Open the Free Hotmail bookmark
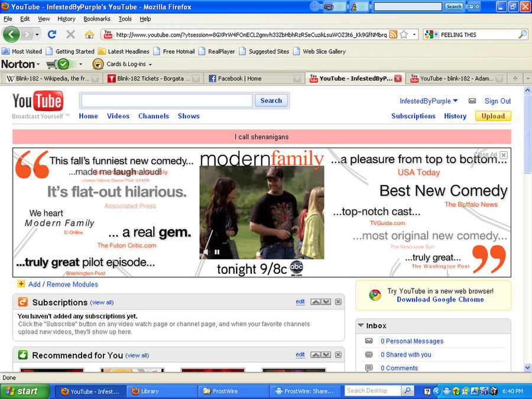This screenshot has width=532, height=399. [x=174, y=51]
